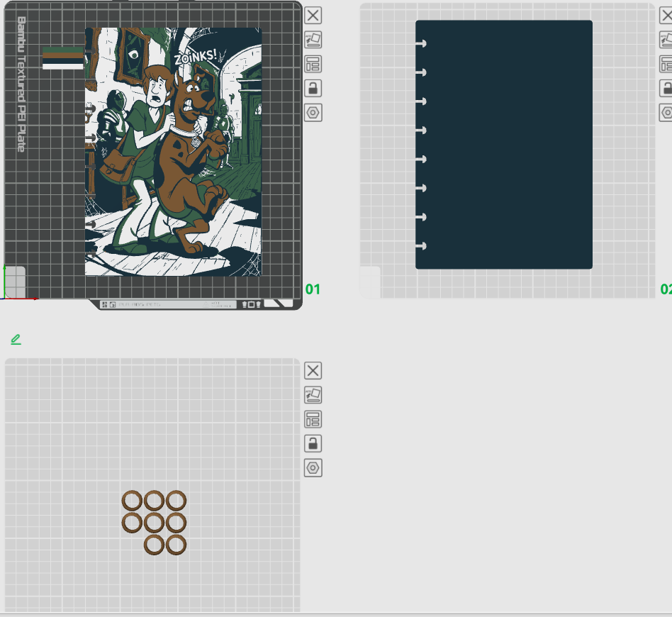Select the Scooby-Doo cover model on plate 01
The image size is (672, 617).
coord(173,152)
